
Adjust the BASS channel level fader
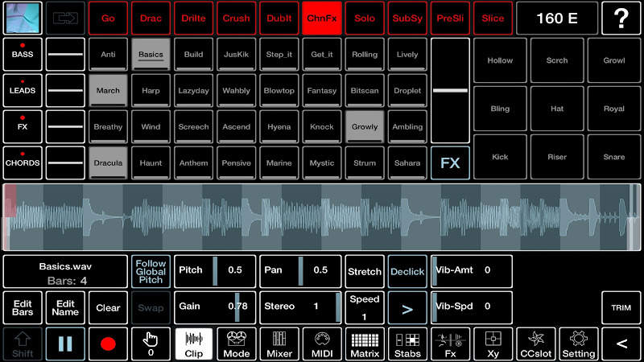pyautogui.click(x=65, y=54)
